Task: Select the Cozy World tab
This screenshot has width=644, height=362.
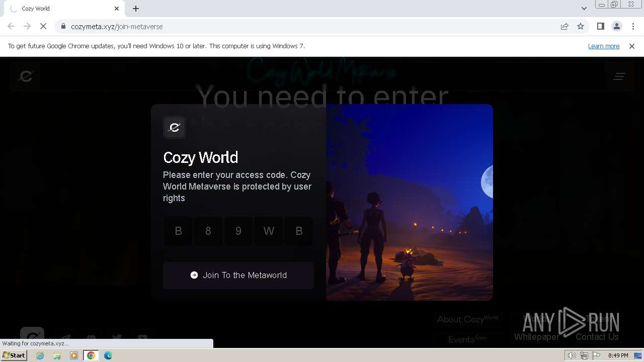Action: (64, 9)
